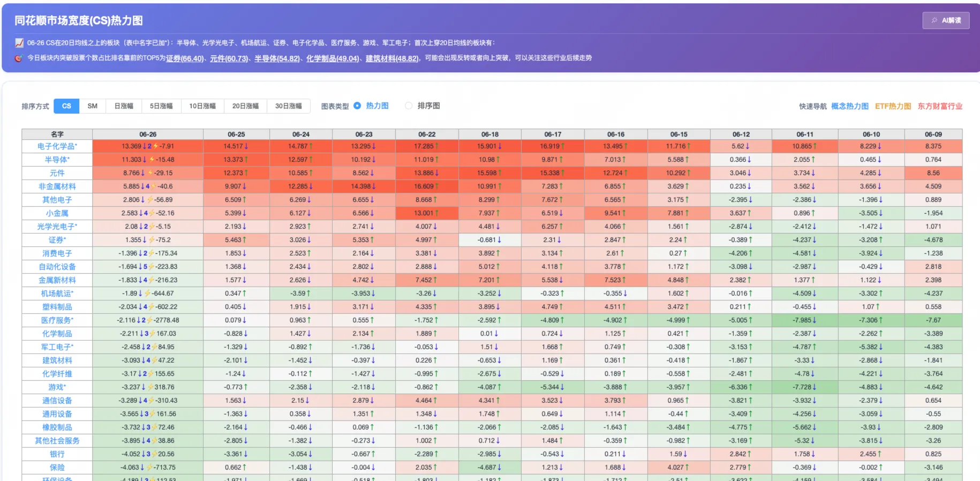Sort by 20日涨幅

(x=245, y=106)
